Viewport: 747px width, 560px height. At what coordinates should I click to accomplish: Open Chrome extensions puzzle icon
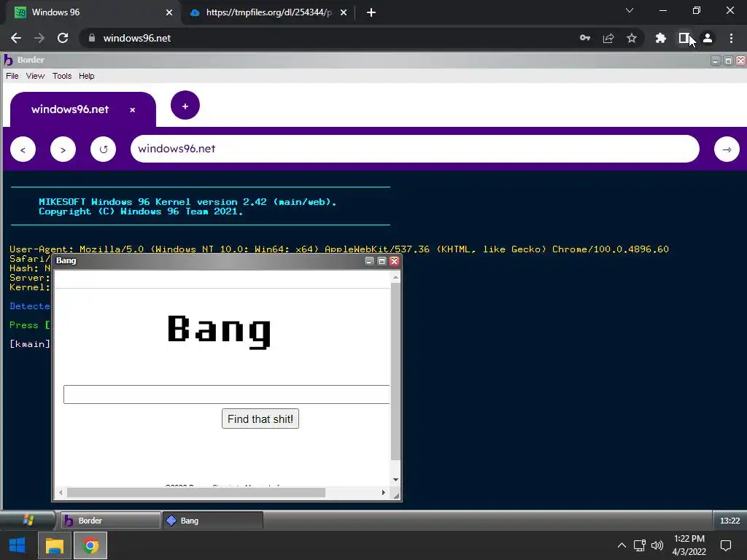point(661,38)
